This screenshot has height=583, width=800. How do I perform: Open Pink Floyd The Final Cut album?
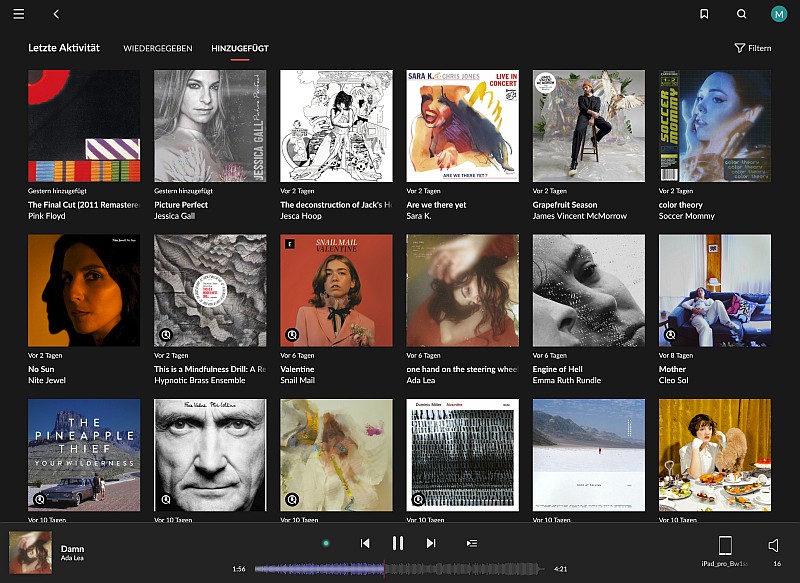tap(84, 126)
